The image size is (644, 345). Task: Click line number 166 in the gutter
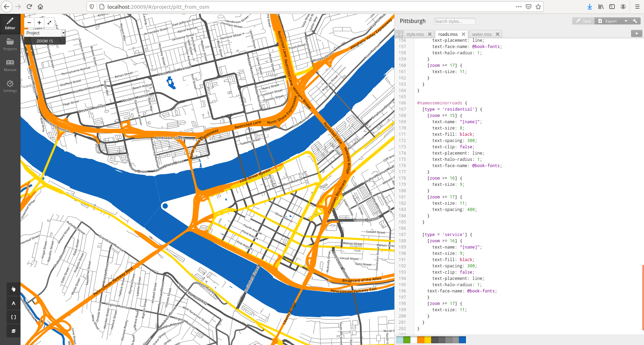[402, 103]
